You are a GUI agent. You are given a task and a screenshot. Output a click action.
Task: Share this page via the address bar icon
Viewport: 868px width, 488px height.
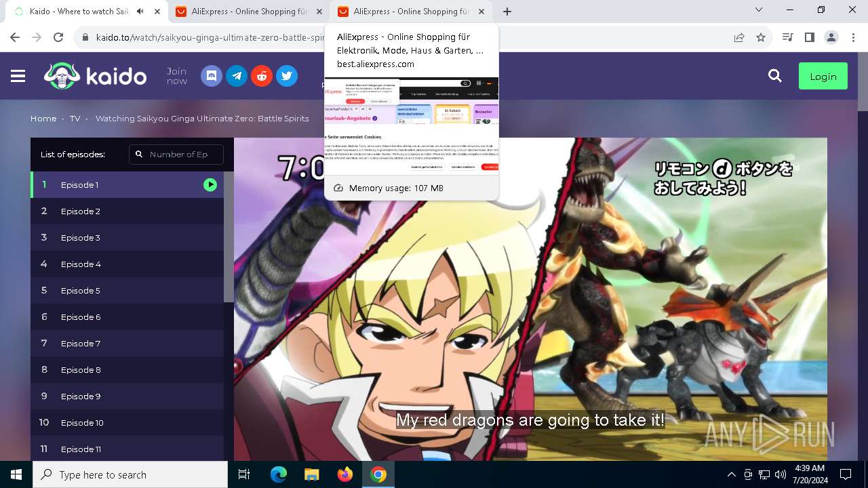pyautogui.click(x=739, y=37)
